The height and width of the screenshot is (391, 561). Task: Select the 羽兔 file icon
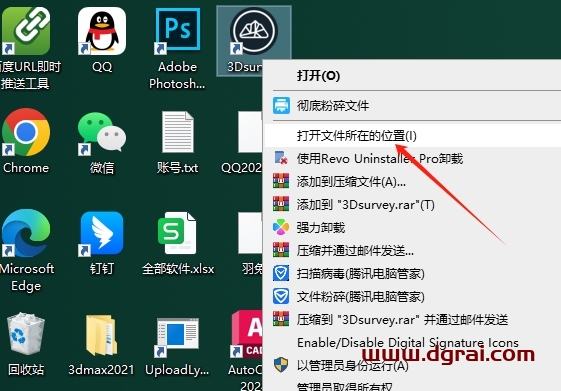[x=250, y=233]
